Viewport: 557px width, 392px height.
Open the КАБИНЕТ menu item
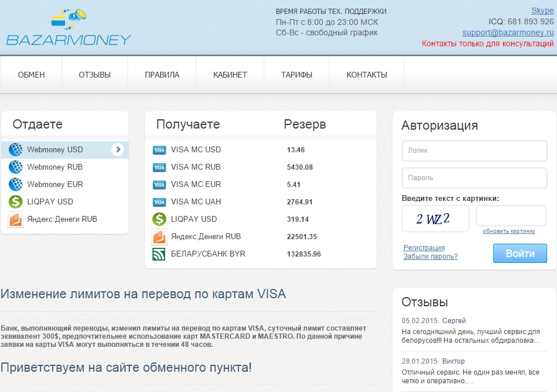pyautogui.click(x=230, y=75)
